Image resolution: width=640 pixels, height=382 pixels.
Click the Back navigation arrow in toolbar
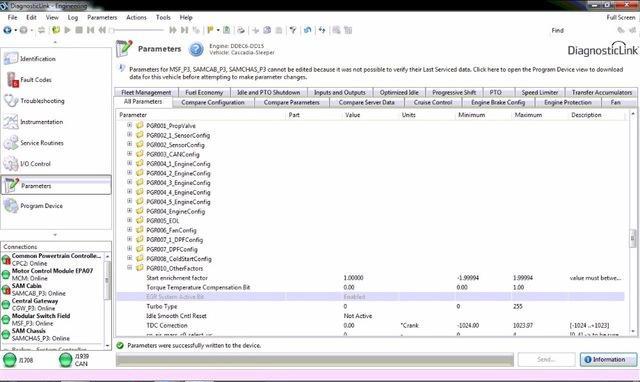7,30
